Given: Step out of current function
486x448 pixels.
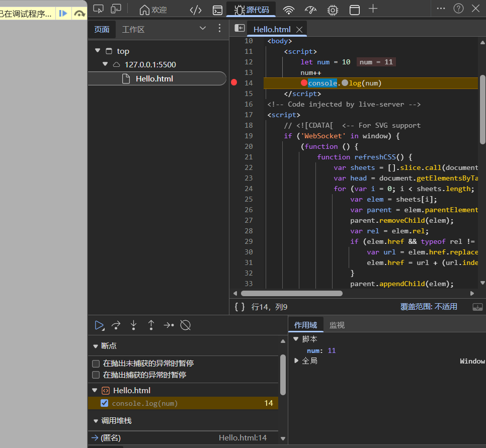Looking at the screenshot, I should 151,325.
